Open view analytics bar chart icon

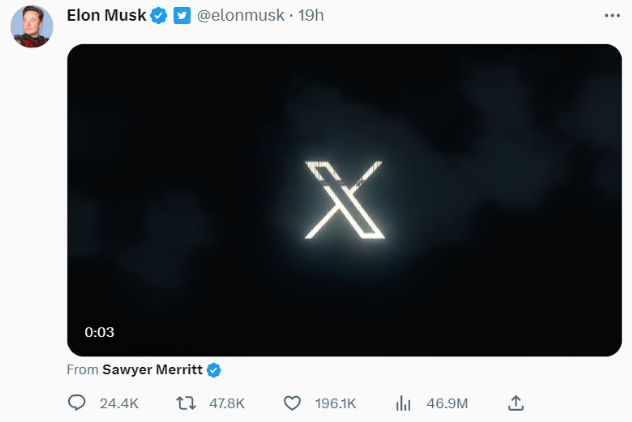click(404, 403)
